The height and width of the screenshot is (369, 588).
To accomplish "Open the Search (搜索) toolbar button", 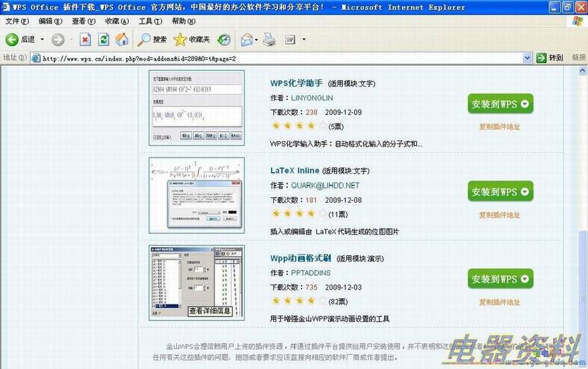I will coord(152,40).
